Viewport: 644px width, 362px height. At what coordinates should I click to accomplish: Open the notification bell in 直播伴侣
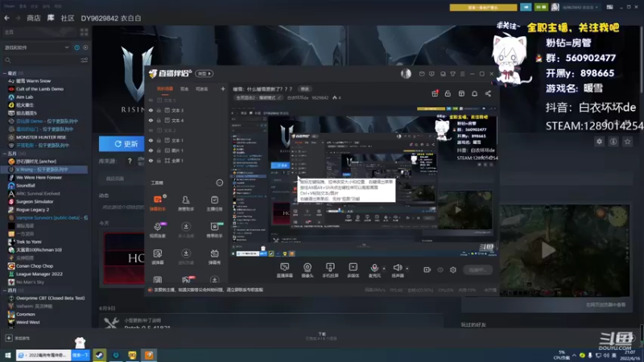(x=474, y=93)
